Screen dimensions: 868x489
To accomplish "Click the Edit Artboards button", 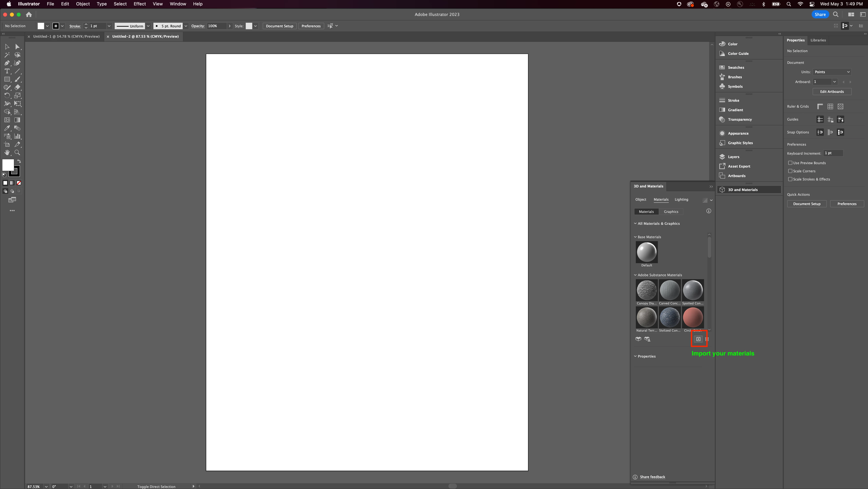I will [x=832, y=92].
